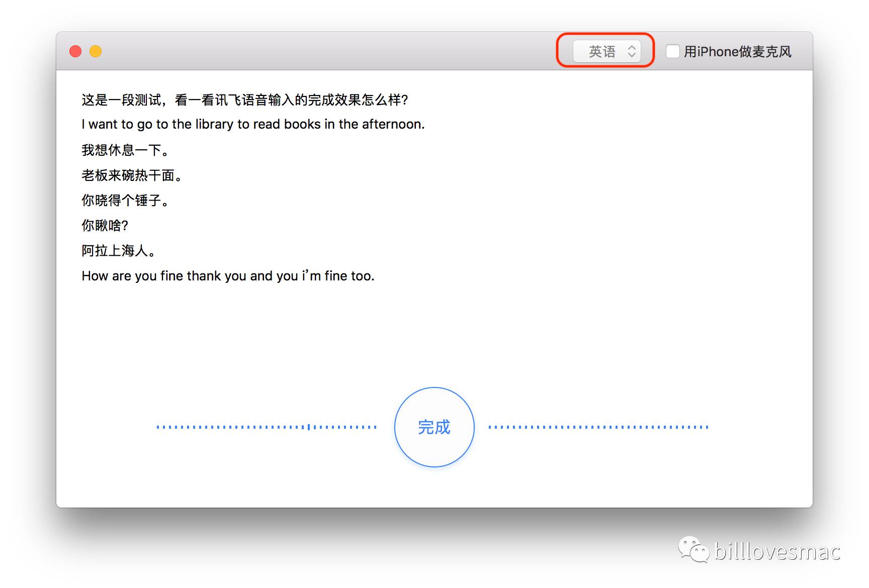
Task: Click the yellow minimize window button
Action: 96,51
